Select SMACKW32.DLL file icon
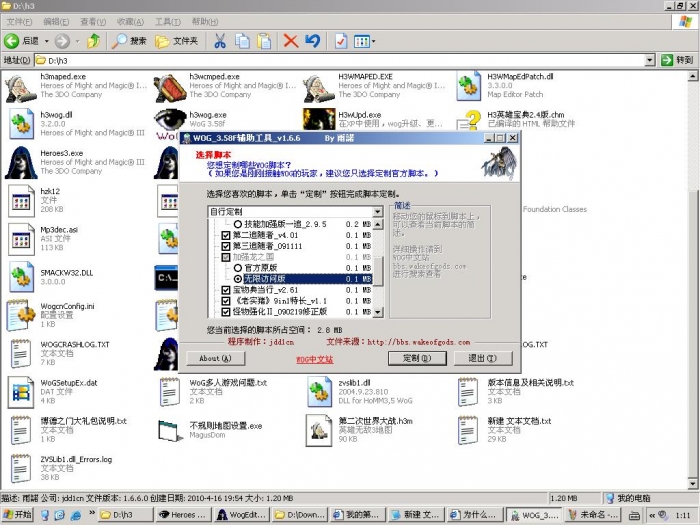This screenshot has height=525, width=700. [x=21, y=277]
